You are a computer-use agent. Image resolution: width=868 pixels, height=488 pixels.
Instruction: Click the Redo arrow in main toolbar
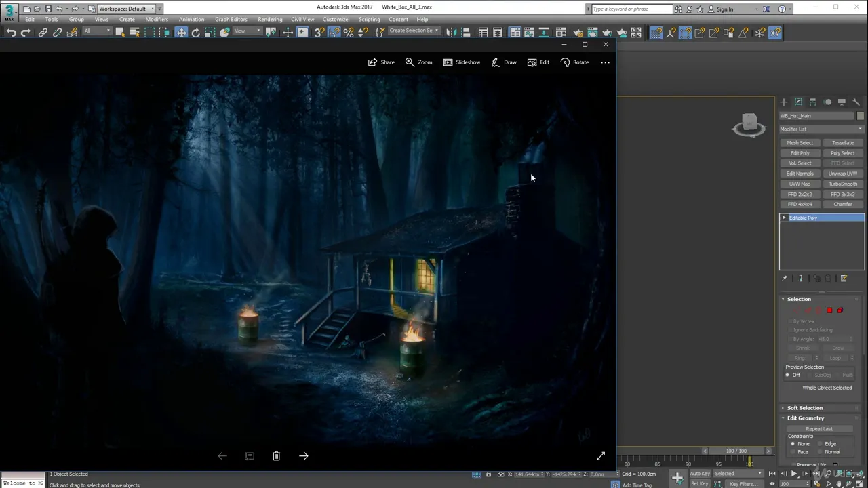[26, 33]
